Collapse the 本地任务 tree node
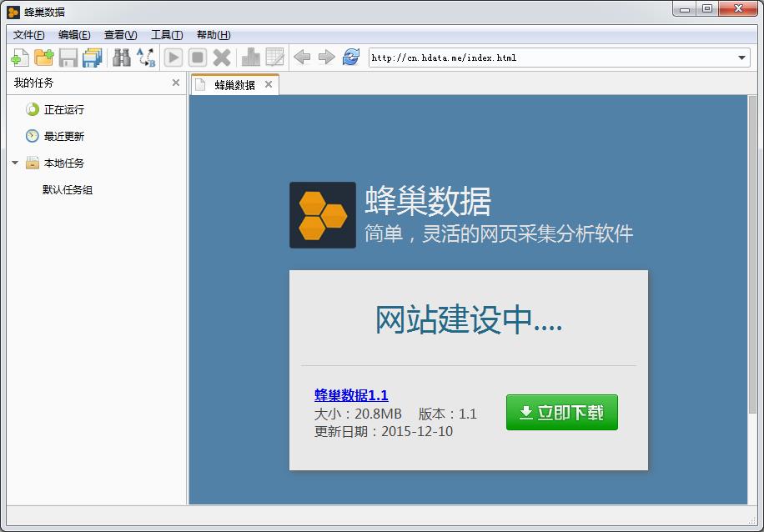This screenshot has width=764, height=532. coord(15,163)
